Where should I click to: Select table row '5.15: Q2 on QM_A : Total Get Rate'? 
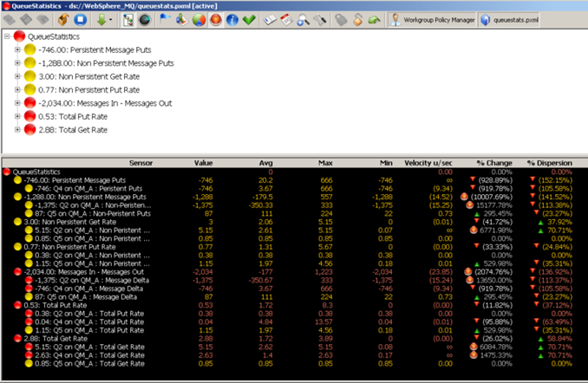pos(294,347)
